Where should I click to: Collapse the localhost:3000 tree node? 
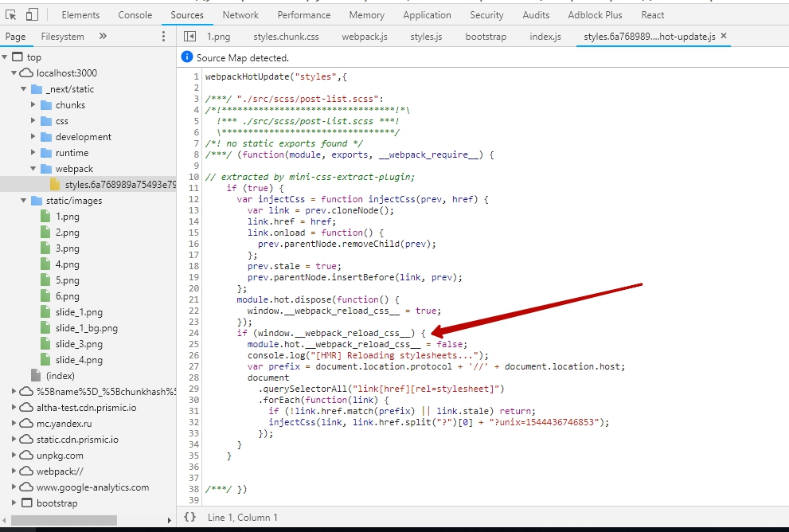pos(16,72)
